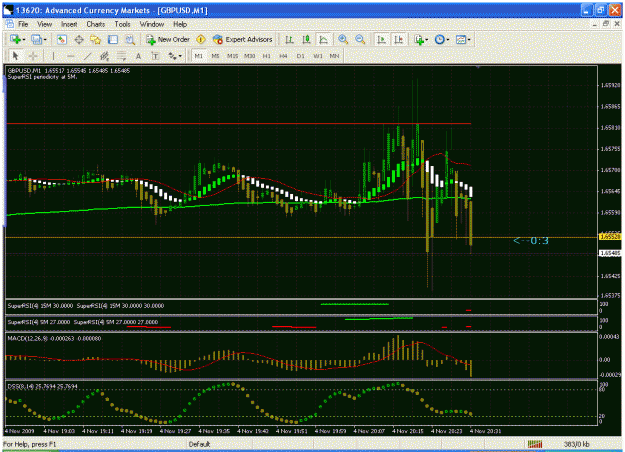Open the Help menu
625x452 pixels.
pos(180,24)
